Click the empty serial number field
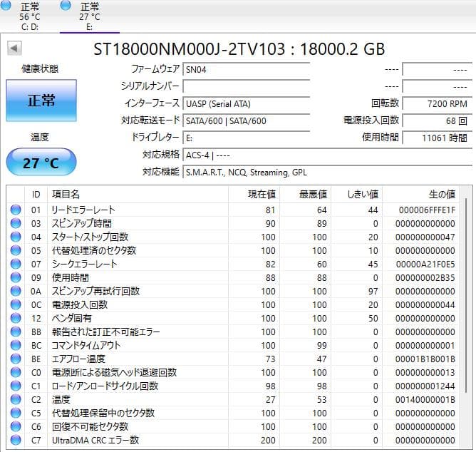476x452 pixels. point(247,86)
